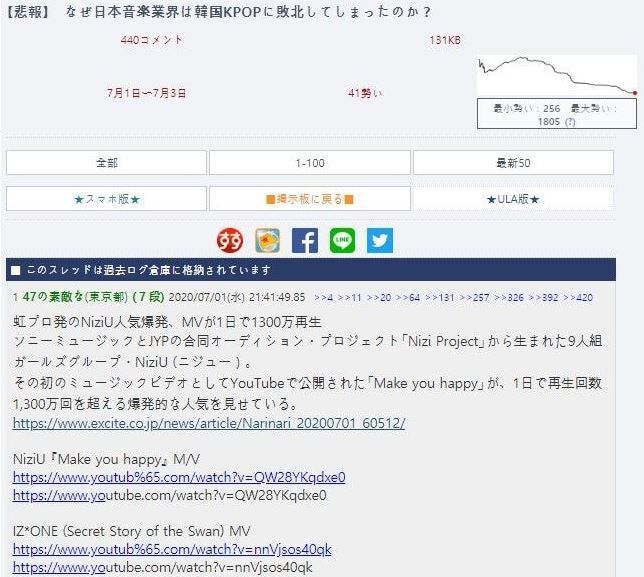
Task: Jump to reply >>257
Action: click(x=474, y=297)
